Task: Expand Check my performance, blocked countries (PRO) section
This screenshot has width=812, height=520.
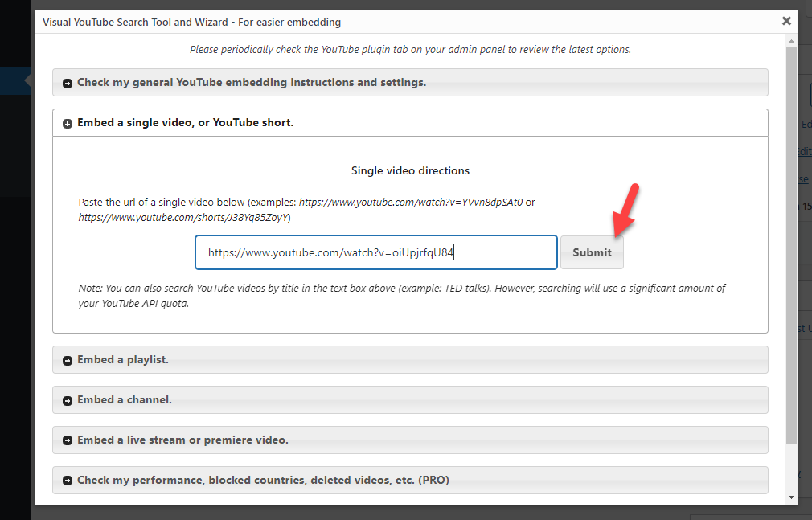Action: coord(410,480)
